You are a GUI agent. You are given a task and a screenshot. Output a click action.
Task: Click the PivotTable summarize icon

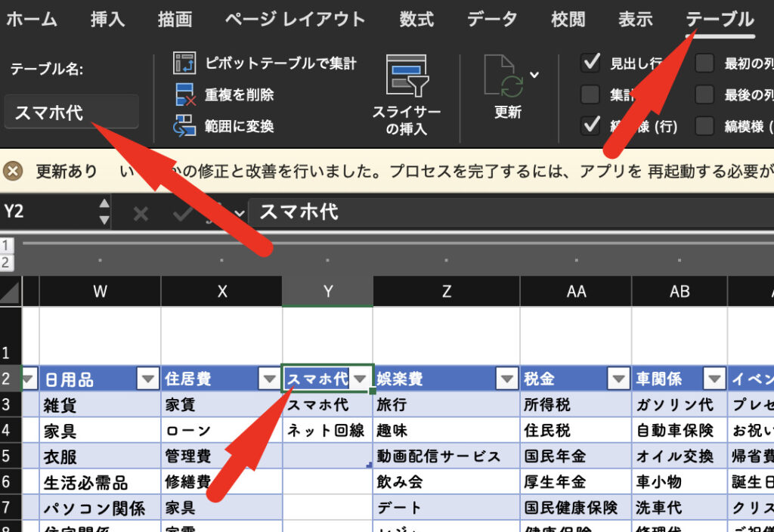pyautogui.click(x=185, y=63)
